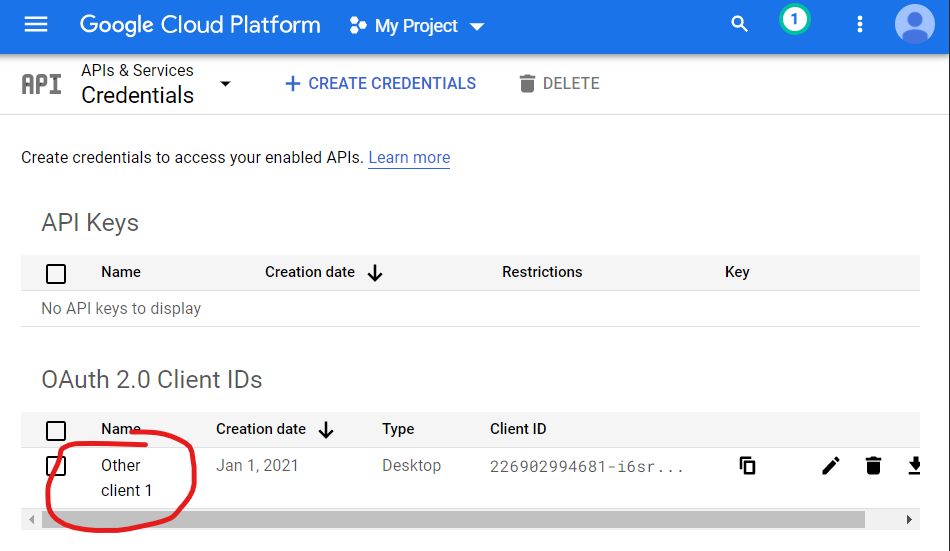Click the Learn more link
This screenshot has width=950, height=551.
point(409,158)
